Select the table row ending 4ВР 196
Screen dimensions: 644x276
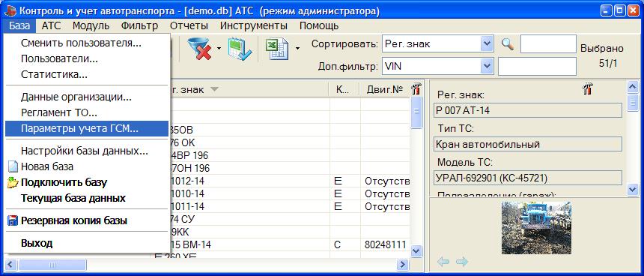point(290,155)
